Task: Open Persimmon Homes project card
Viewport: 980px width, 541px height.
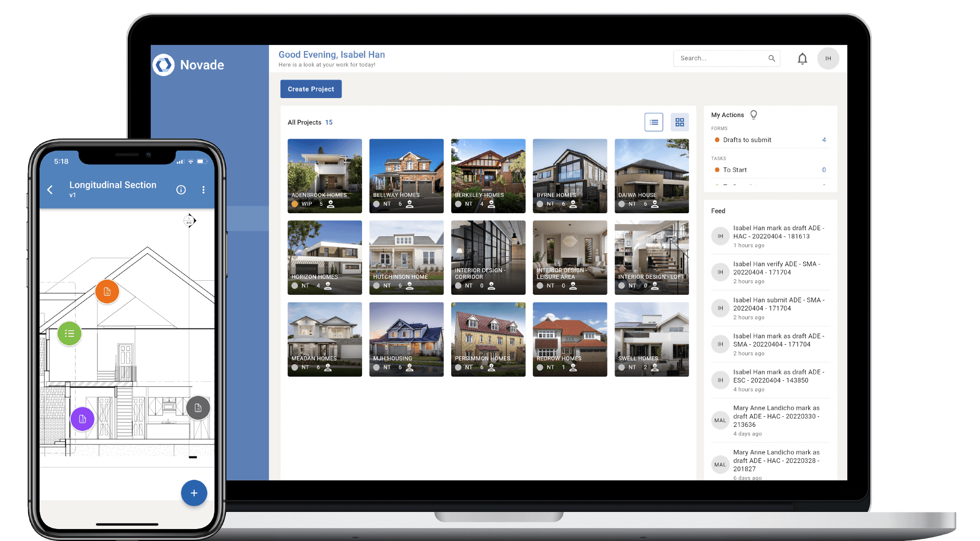Action: (488, 339)
